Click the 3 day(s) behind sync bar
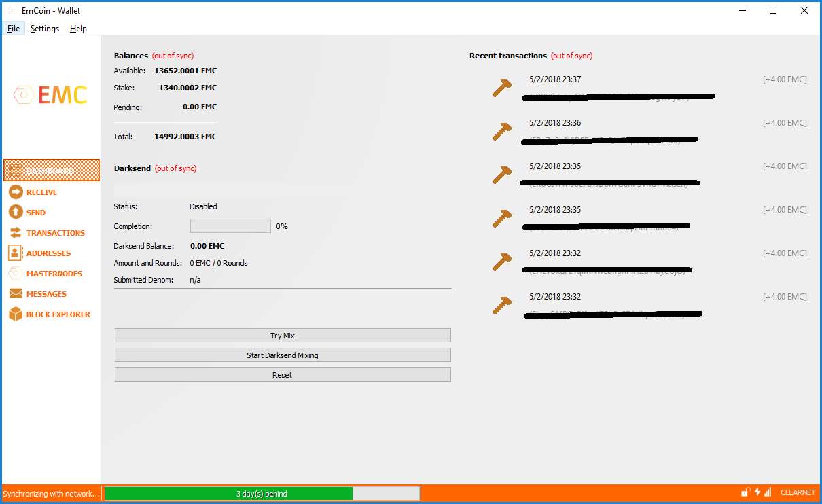This screenshot has height=504, width=822. (262, 494)
